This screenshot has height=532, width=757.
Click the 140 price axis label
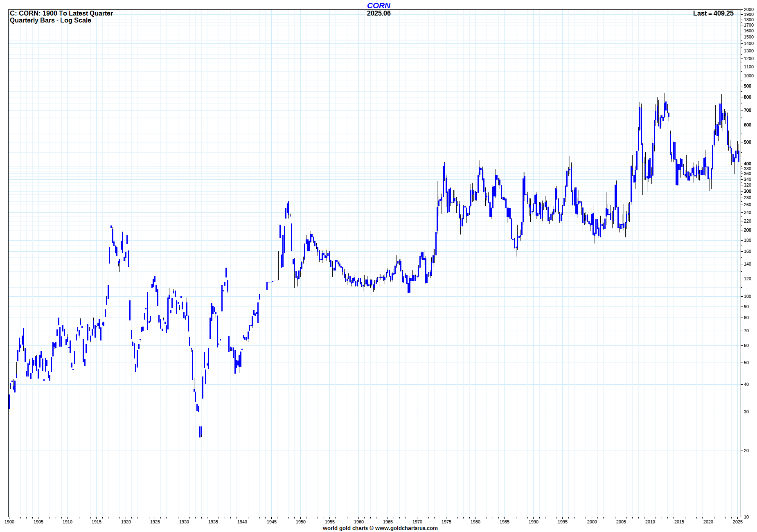pyautogui.click(x=748, y=264)
